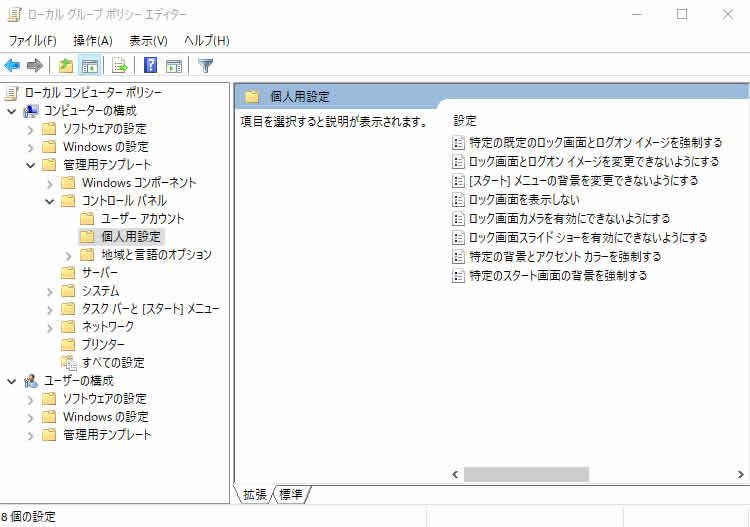
Task: Select the サーバー folder
Action: 99,273
